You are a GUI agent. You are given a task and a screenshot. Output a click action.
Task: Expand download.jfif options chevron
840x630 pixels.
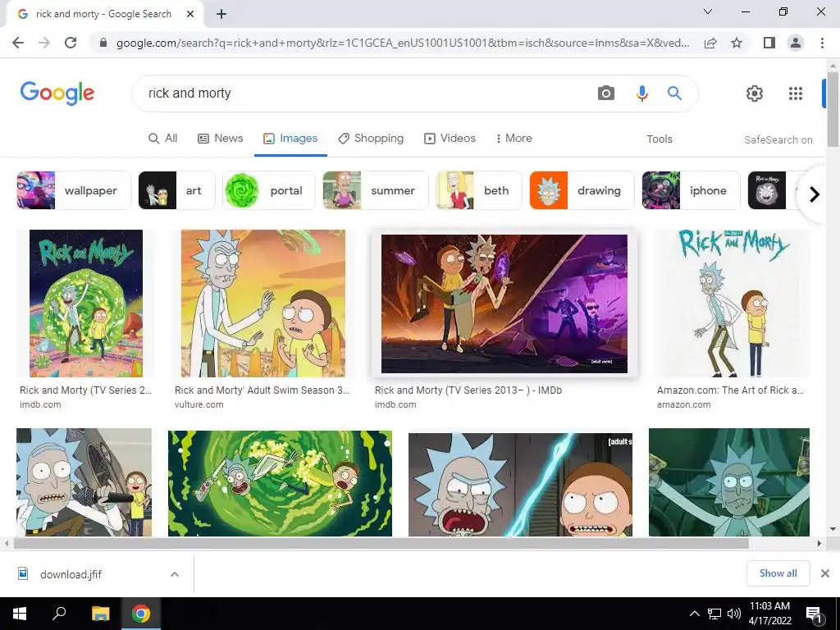[x=174, y=574]
